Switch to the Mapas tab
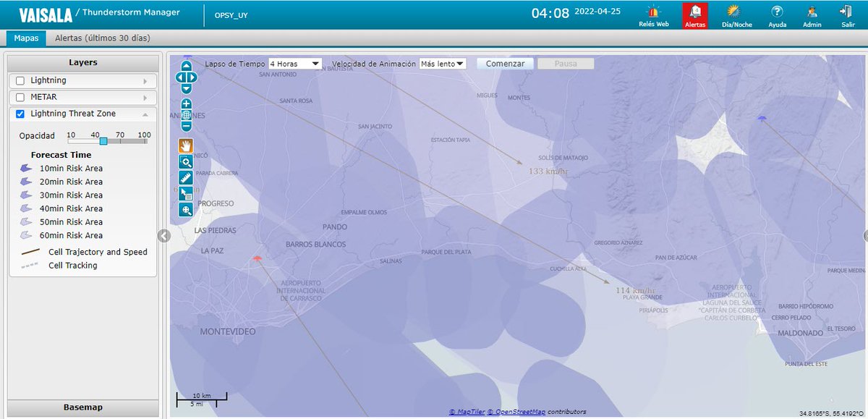This screenshot has width=868, height=419. click(x=26, y=38)
